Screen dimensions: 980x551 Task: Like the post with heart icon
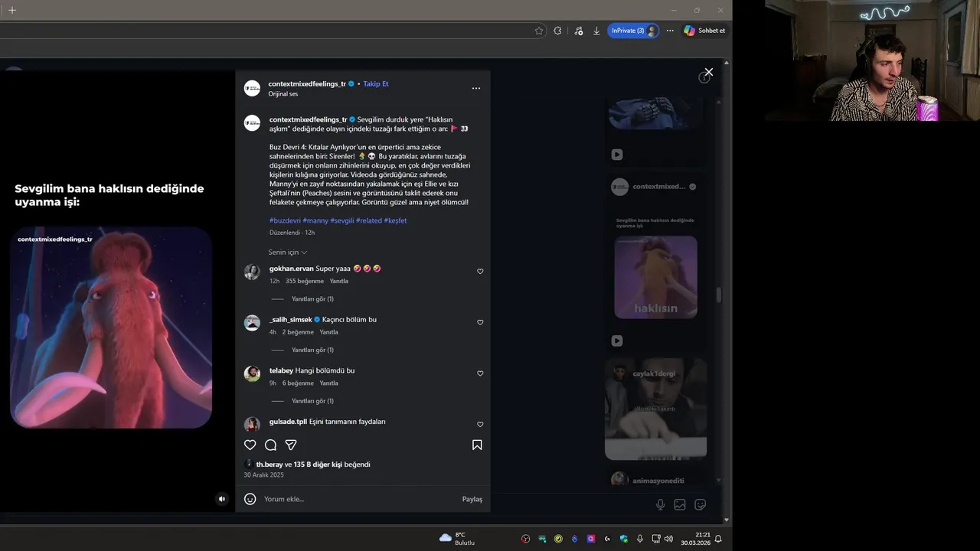pyautogui.click(x=250, y=445)
